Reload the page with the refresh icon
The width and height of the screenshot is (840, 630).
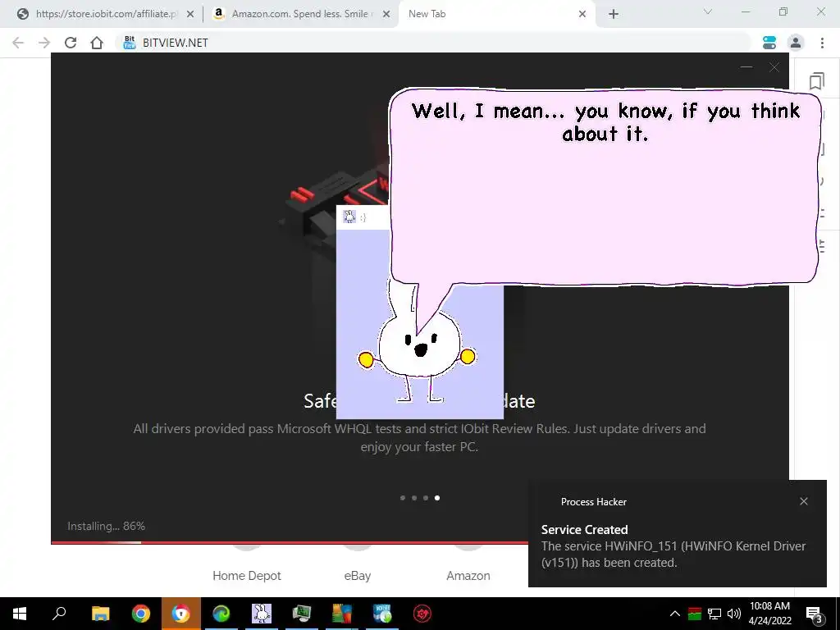coord(71,43)
